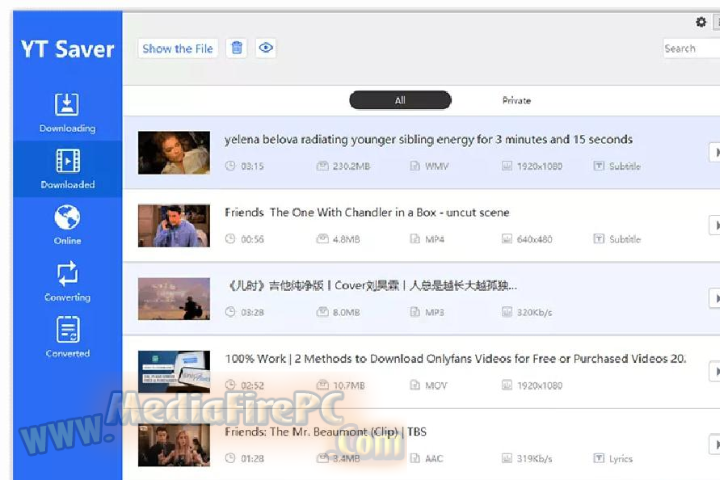This screenshot has width=720, height=480.
Task: Play the Onlyfans methods MOV video
Action: [715, 372]
